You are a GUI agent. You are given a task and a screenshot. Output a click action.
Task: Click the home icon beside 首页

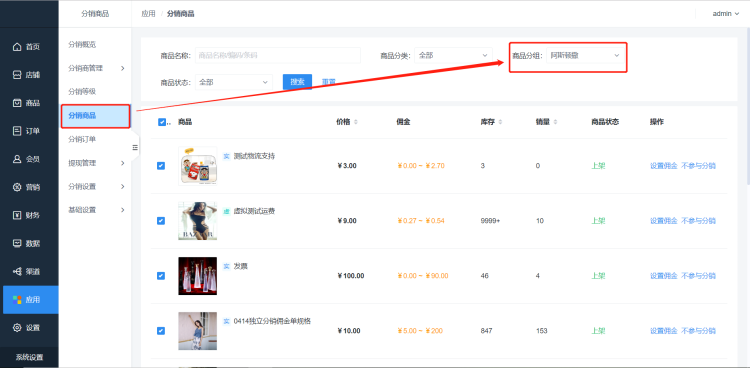tap(17, 47)
